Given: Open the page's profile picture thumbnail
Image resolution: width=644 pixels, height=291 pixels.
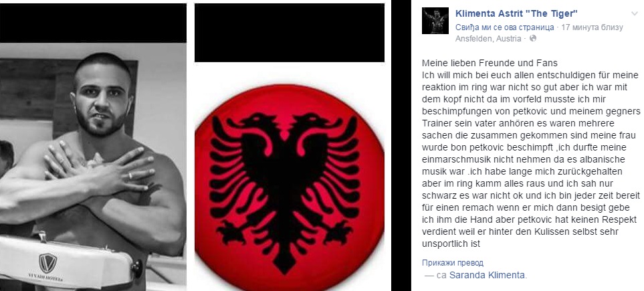Looking at the screenshot, I should click(435, 21).
